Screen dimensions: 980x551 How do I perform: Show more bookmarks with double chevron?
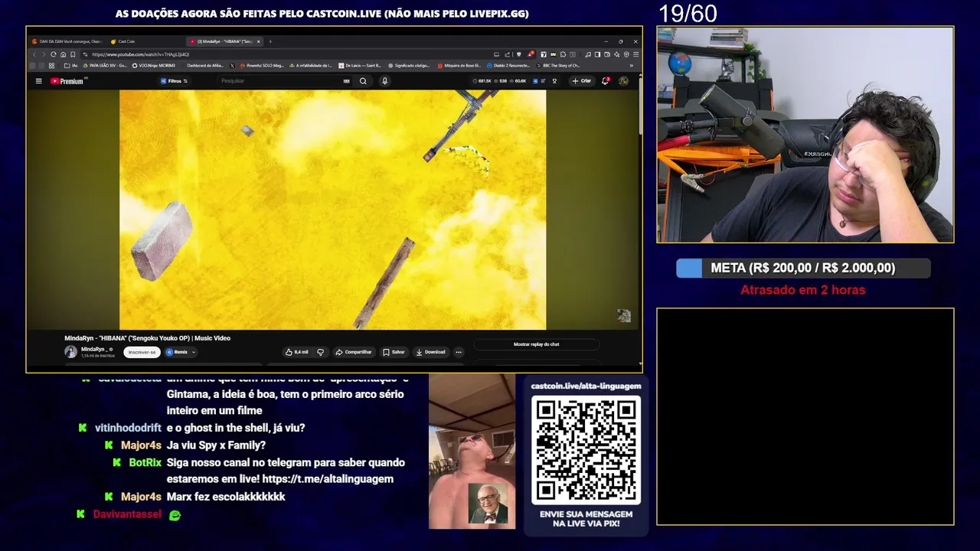click(632, 65)
